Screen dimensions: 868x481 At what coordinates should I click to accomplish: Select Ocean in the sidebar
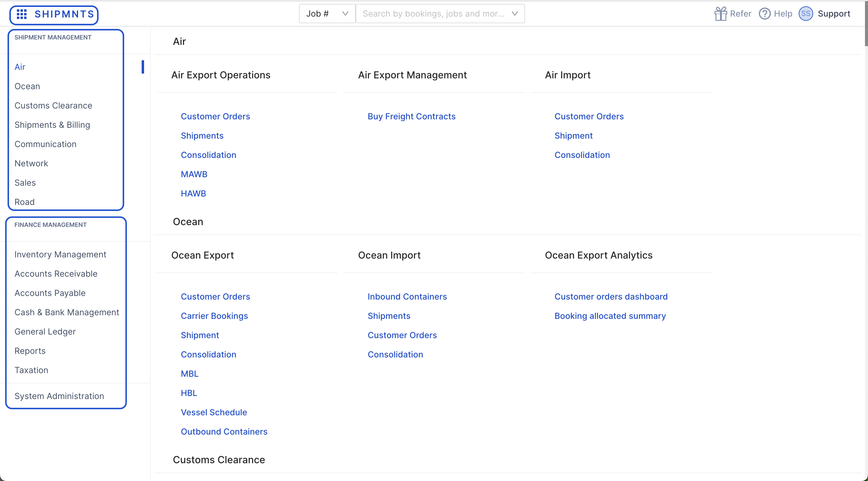[x=27, y=86]
